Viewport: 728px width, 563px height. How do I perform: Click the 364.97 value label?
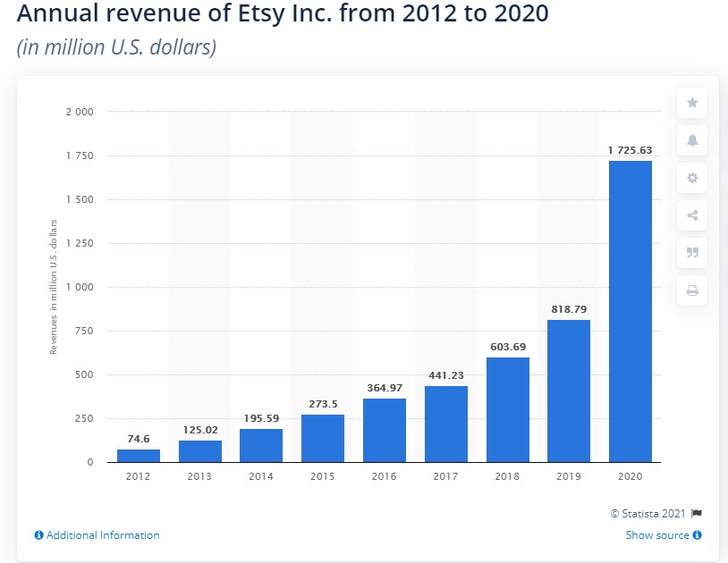pyautogui.click(x=385, y=388)
